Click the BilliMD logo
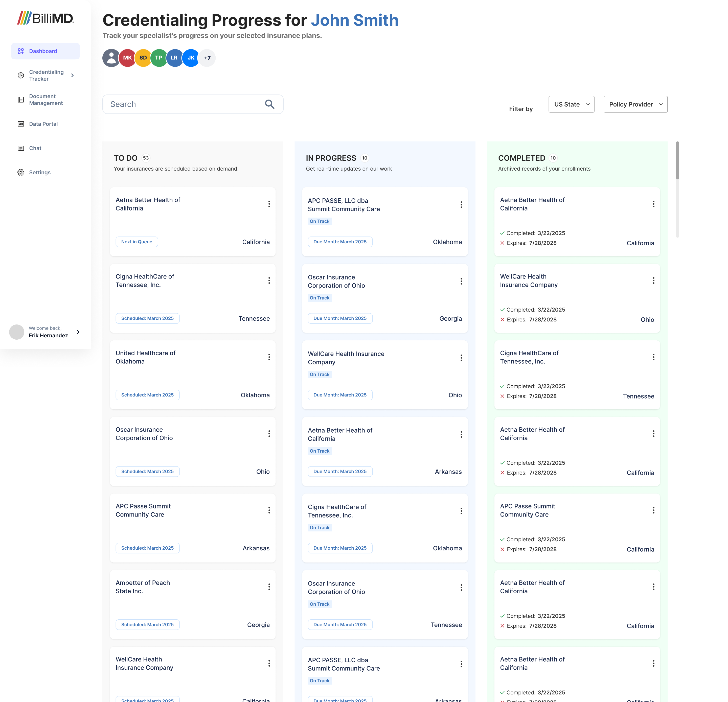 point(45,18)
